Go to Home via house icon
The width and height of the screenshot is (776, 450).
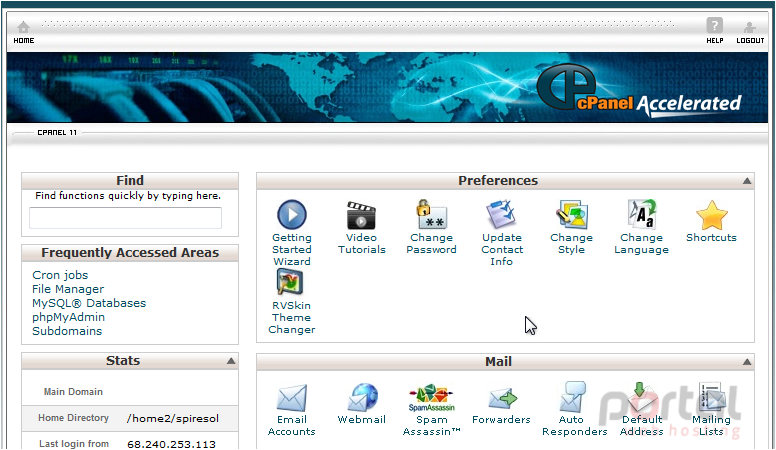(x=23, y=27)
